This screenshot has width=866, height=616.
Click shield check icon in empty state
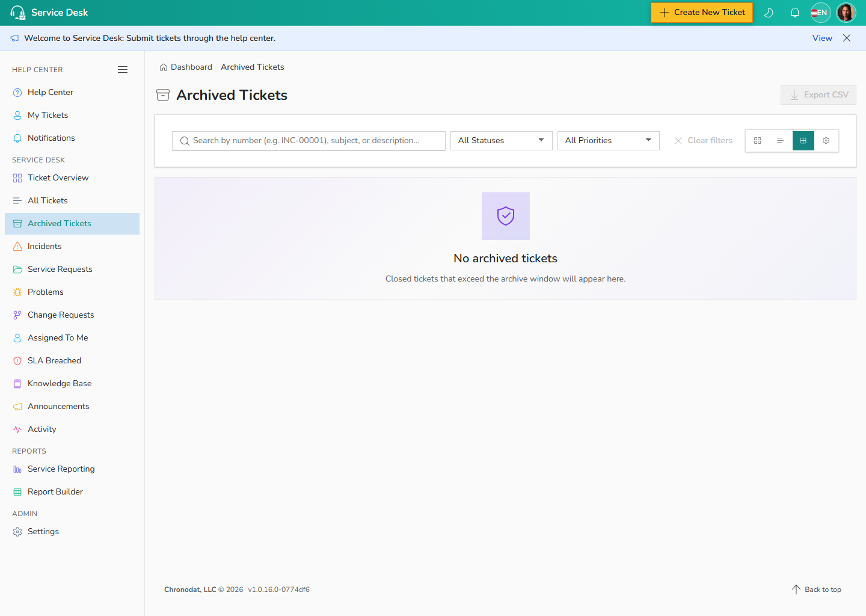[x=506, y=216]
